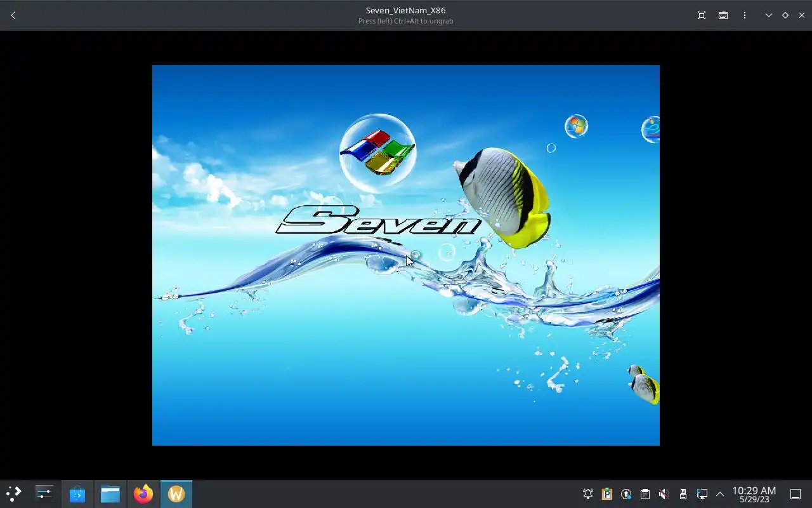Close the Seven_VietNam_X86 window

coord(802,15)
